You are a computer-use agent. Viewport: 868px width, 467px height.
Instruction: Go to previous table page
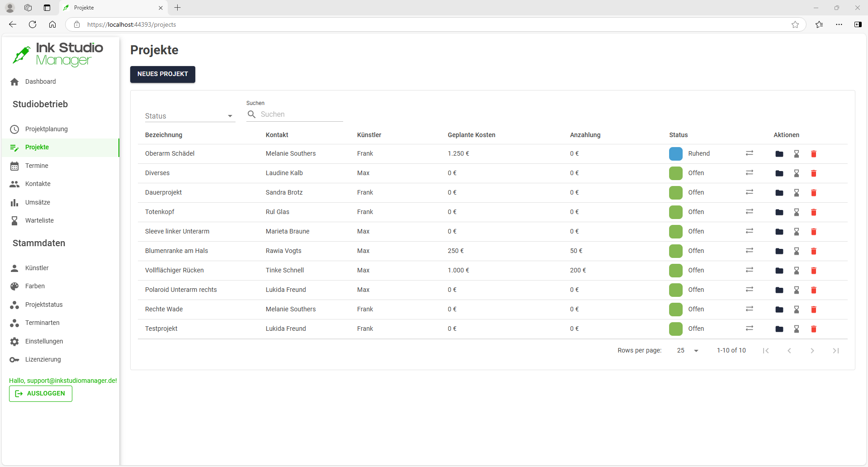tap(789, 351)
